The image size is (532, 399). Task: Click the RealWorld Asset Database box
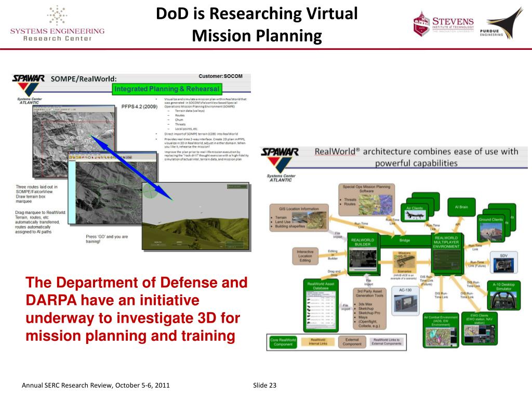(321, 305)
